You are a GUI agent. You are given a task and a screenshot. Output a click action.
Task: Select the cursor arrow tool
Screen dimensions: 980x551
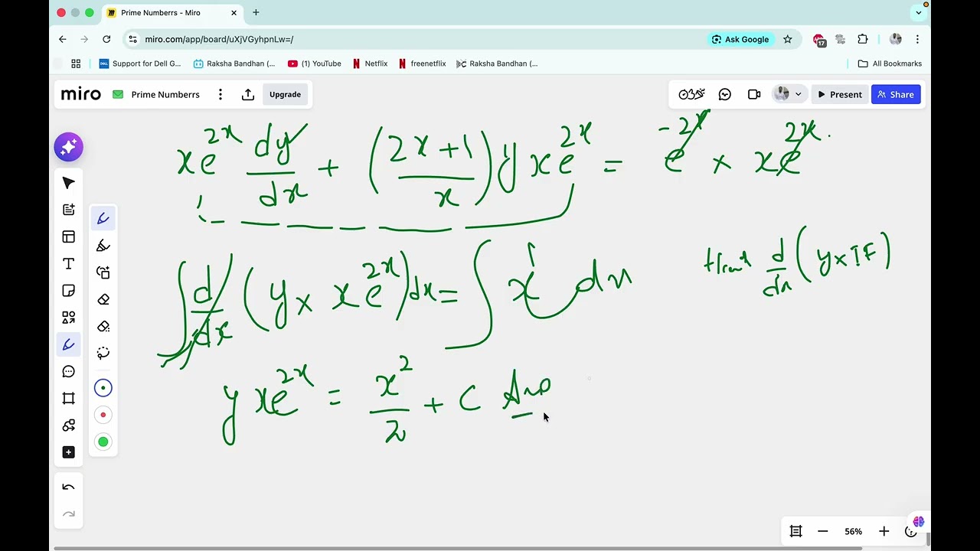click(68, 183)
